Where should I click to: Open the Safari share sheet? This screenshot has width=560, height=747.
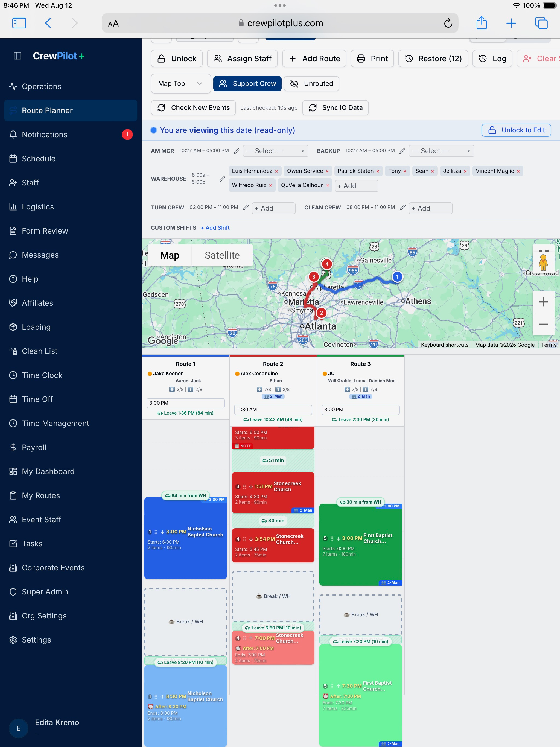481,23
